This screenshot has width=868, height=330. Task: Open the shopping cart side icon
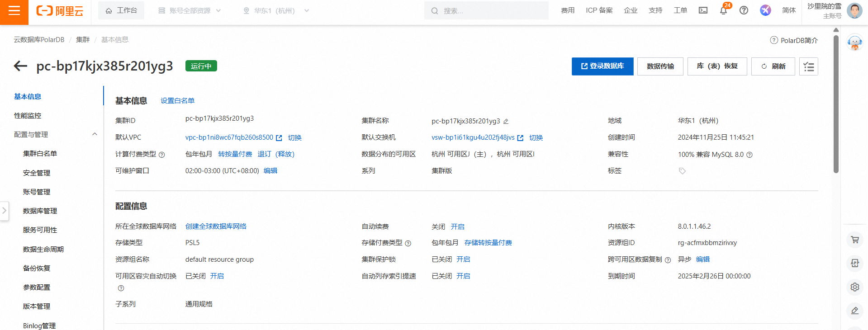coord(854,240)
